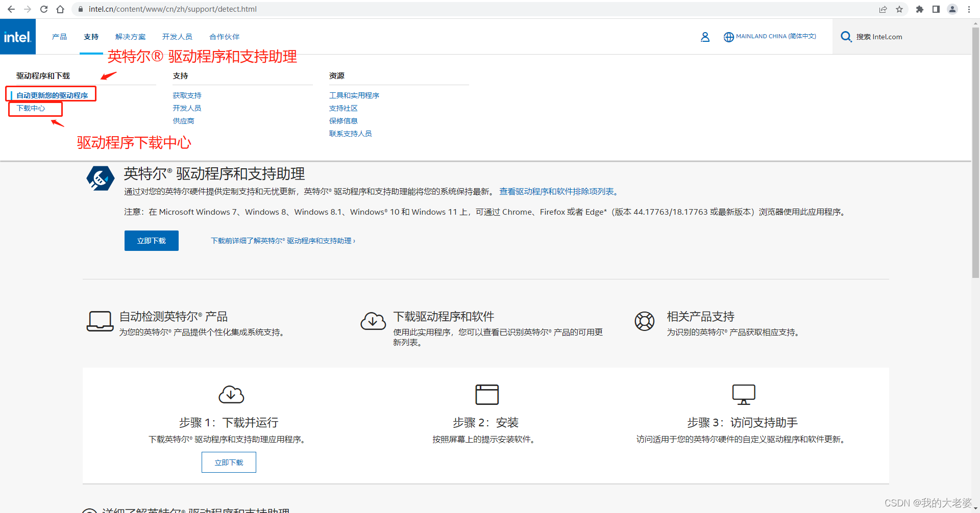Click the browser back arrow
This screenshot has height=513, width=980.
click(x=11, y=9)
